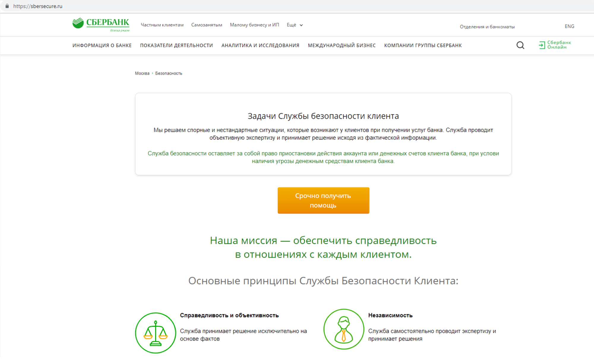Click Безопасность breadcrumb link
Viewport: 594px width, 364px height.
pyautogui.click(x=169, y=73)
